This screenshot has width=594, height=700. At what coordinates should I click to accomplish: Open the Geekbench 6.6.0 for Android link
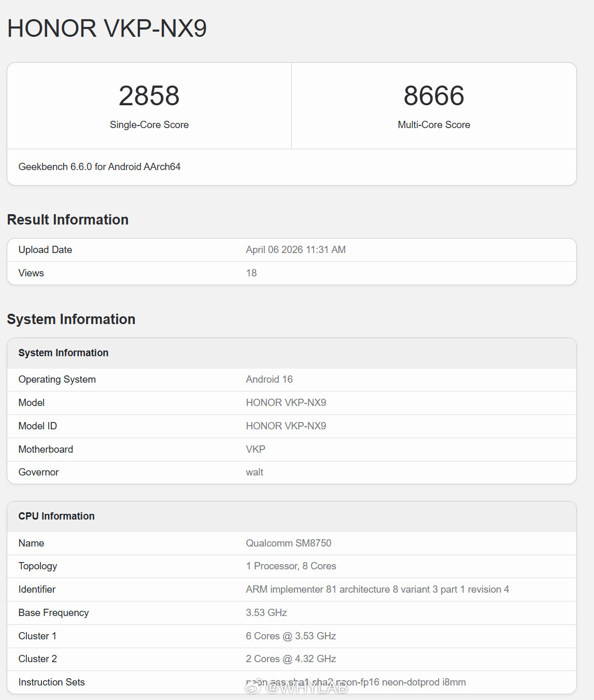click(x=99, y=166)
